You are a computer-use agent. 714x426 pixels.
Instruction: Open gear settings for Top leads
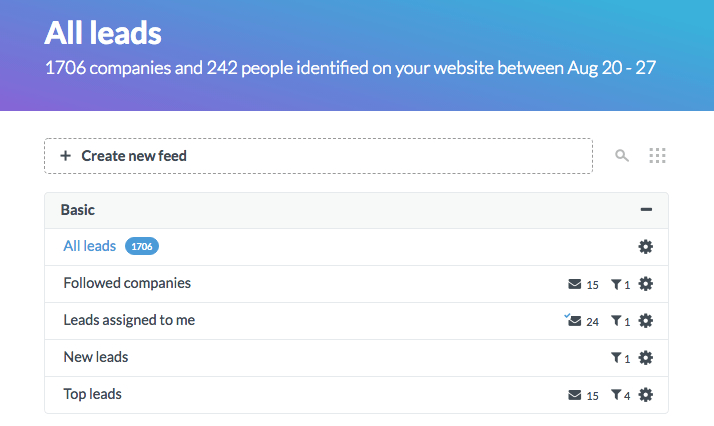[x=645, y=395]
